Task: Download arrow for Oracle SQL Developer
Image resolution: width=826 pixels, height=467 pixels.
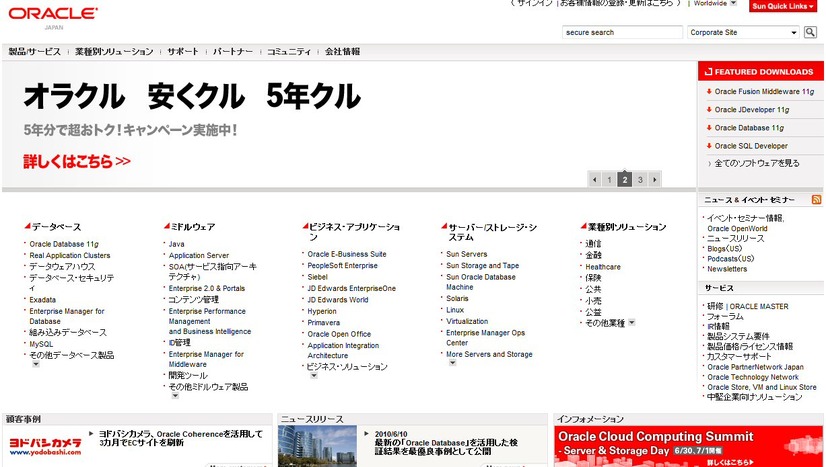Action: tap(709, 146)
